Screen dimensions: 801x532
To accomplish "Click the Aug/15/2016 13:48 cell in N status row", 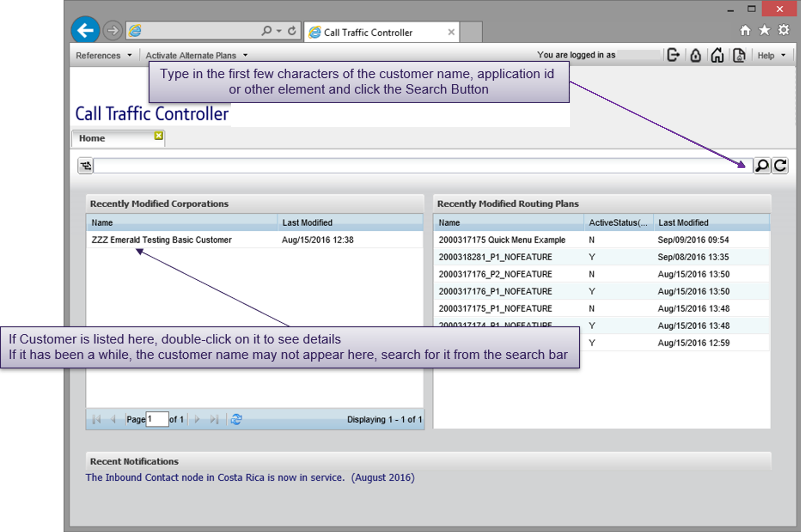I will (x=694, y=309).
